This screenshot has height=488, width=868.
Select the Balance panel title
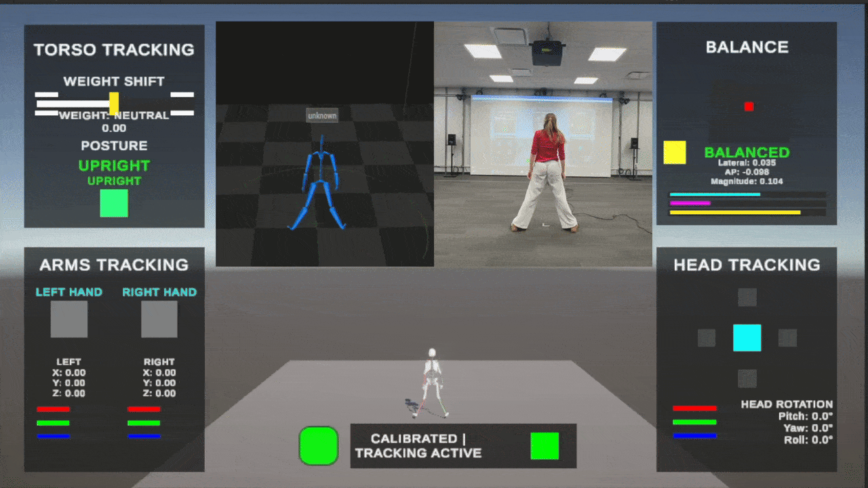coord(747,47)
